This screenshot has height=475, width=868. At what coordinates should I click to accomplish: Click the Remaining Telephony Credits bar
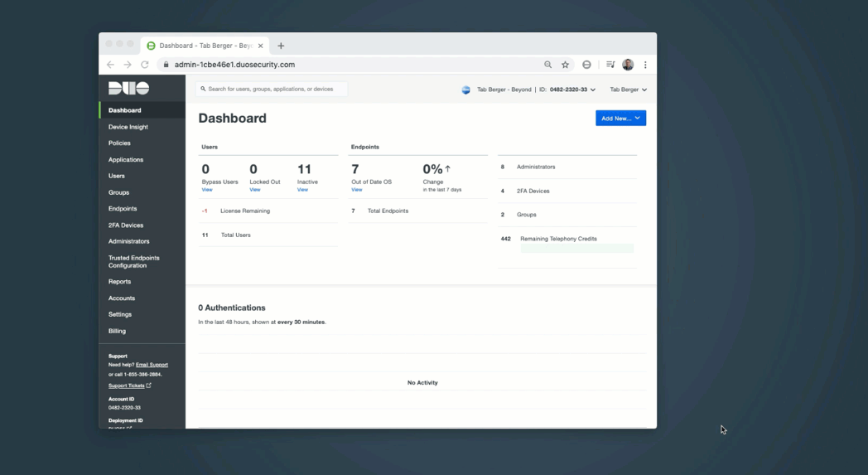(576, 249)
